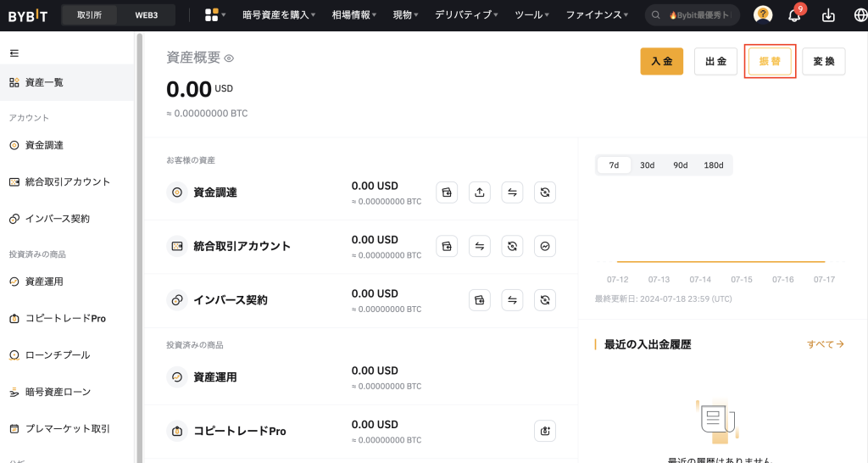Expand the 暗号資産を購入 dropdown menu
Image resolution: width=868 pixels, height=463 pixels.
tap(278, 15)
